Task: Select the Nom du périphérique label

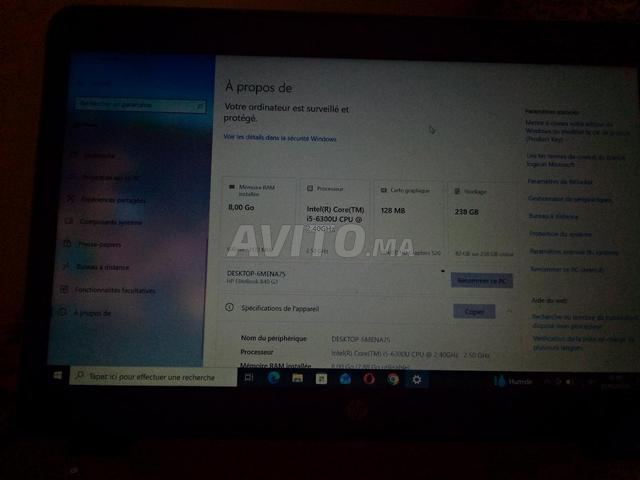Action: (273, 338)
